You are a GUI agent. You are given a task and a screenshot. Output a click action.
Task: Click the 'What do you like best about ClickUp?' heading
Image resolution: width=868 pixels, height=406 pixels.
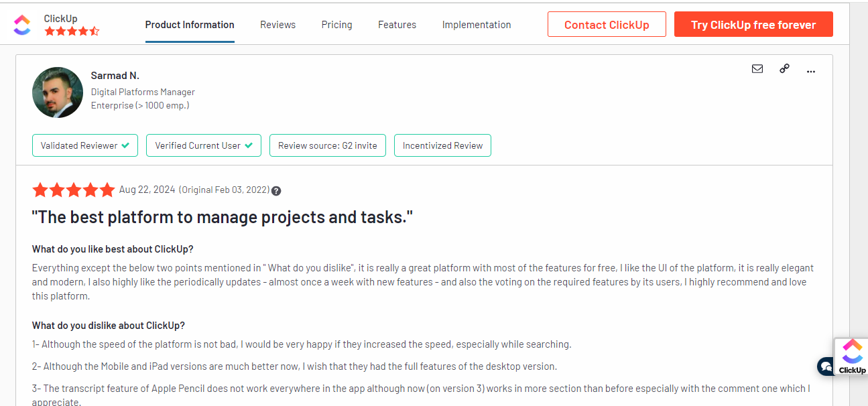tap(113, 249)
